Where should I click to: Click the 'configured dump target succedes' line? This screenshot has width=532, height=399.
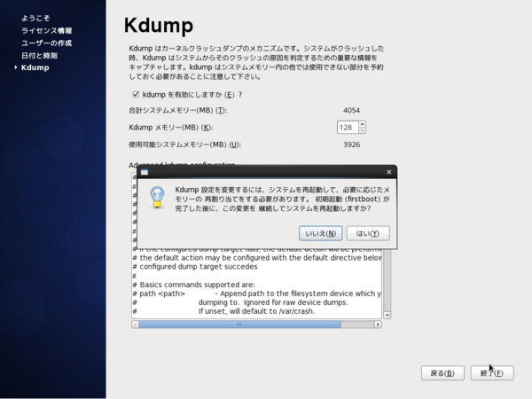[195, 267]
